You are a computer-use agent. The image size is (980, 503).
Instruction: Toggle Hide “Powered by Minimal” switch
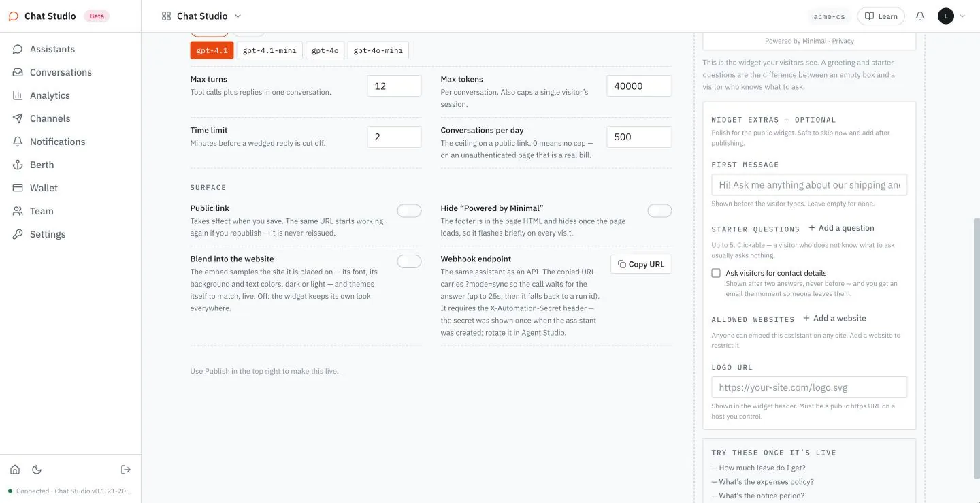click(659, 211)
